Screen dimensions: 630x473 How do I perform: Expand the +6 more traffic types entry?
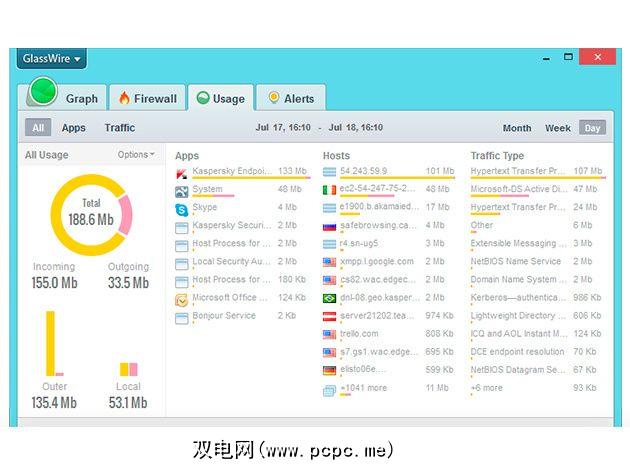point(536,388)
